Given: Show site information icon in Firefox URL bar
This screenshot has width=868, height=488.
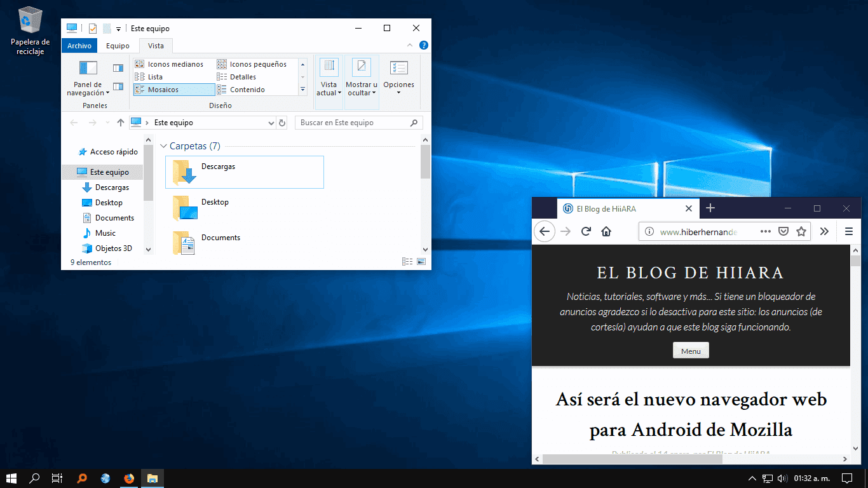Looking at the screenshot, I should [x=649, y=232].
